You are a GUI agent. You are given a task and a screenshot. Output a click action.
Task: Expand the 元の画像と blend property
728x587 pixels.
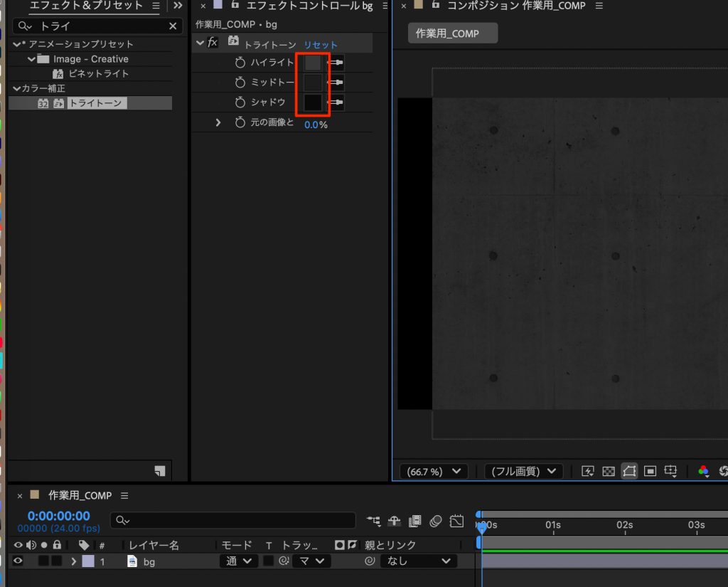coord(219,123)
